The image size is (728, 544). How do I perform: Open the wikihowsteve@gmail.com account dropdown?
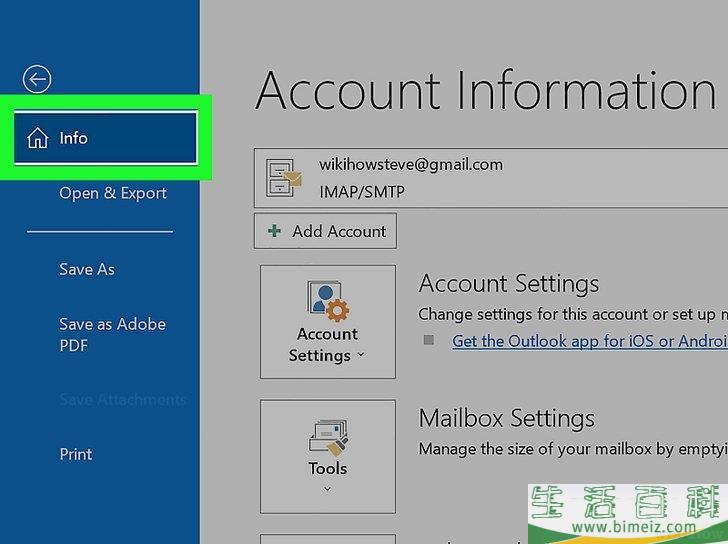pos(491,178)
